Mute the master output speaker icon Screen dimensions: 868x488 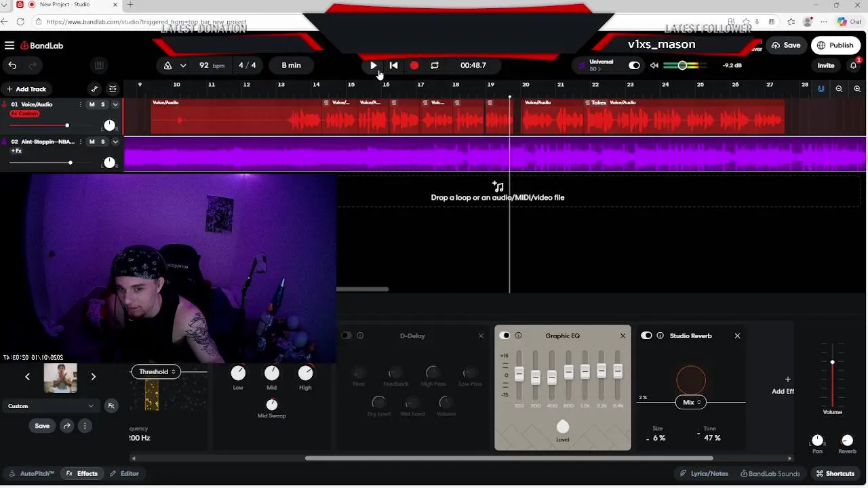pos(654,65)
